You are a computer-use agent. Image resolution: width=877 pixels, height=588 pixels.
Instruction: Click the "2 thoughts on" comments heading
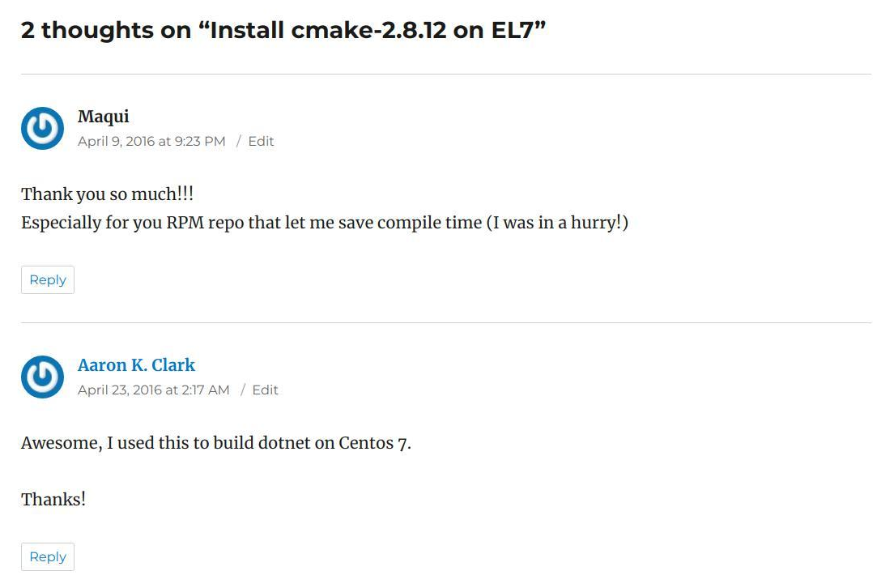tap(283, 30)
